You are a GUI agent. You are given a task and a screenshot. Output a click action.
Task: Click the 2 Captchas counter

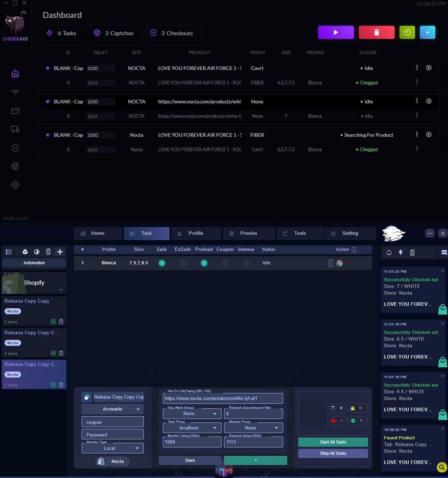115,33
